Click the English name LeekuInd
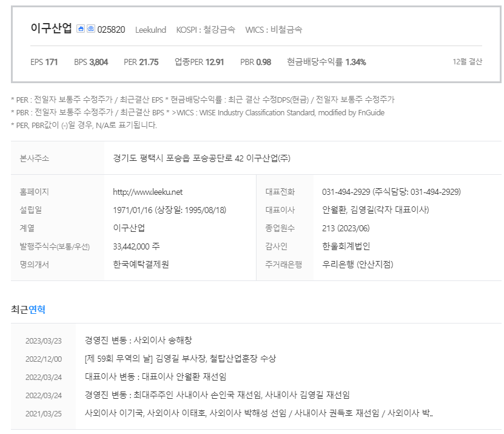The width and height of the screenshot is (504, 434). click(x=151, y=30)
